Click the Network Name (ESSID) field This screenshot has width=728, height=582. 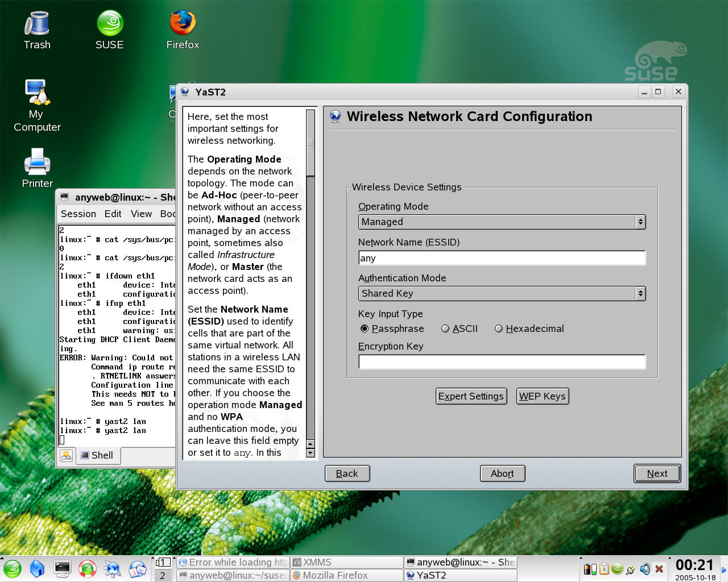[502, 258]
